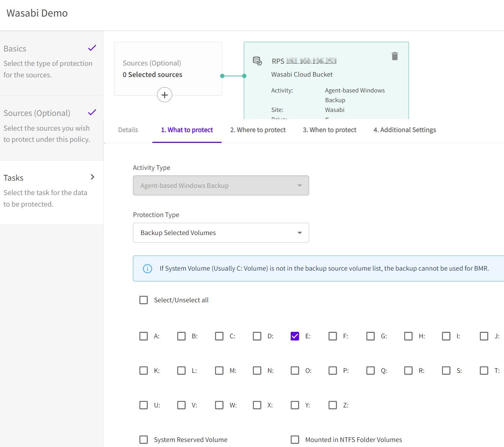Check the K: volume checkbox
Viewport: 504px width, 447px height.
(x=143, y=371)
